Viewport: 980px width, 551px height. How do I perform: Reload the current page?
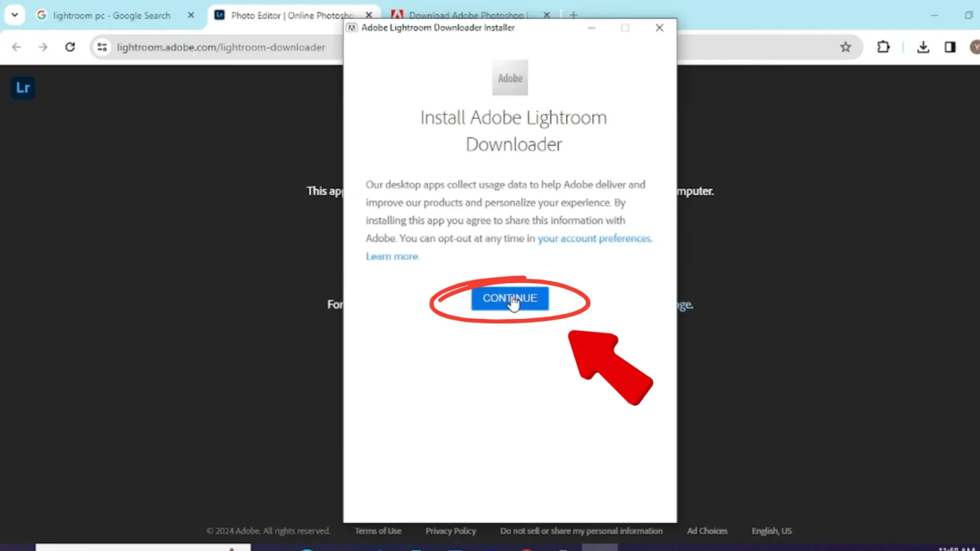[70, 47]
